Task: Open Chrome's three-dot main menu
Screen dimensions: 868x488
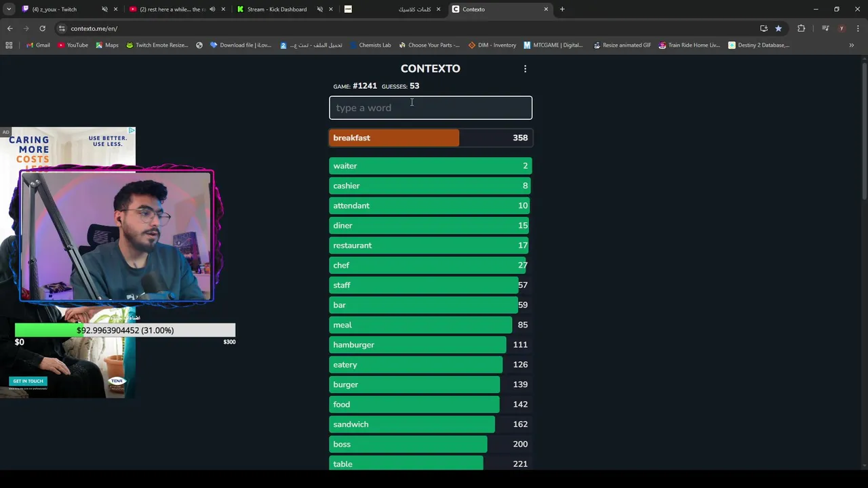Action: 858,28
